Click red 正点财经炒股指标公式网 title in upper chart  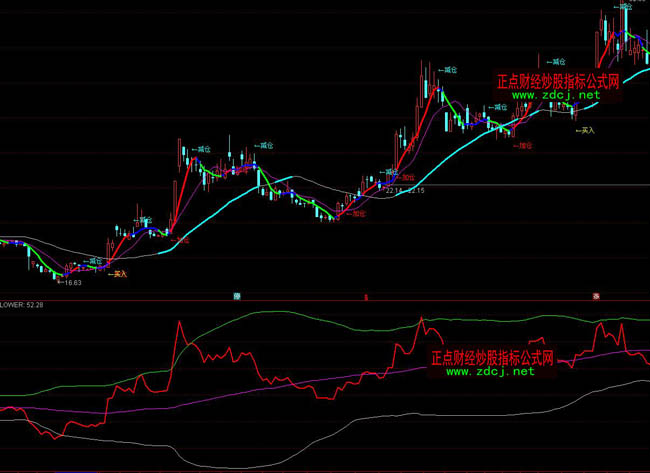point(558,81)
